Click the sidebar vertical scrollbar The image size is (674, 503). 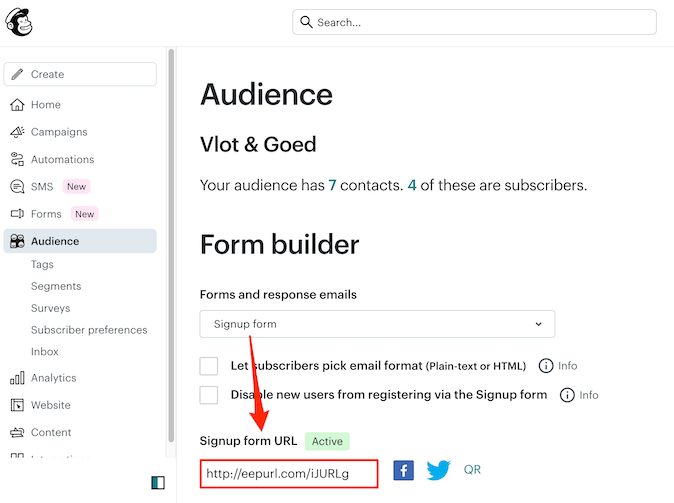(170, 200)
